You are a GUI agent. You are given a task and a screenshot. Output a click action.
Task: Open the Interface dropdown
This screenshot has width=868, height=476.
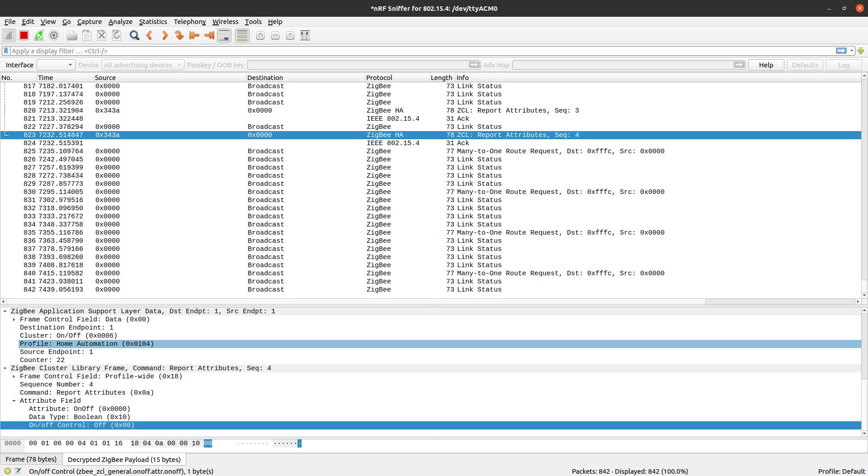point(55,65)
